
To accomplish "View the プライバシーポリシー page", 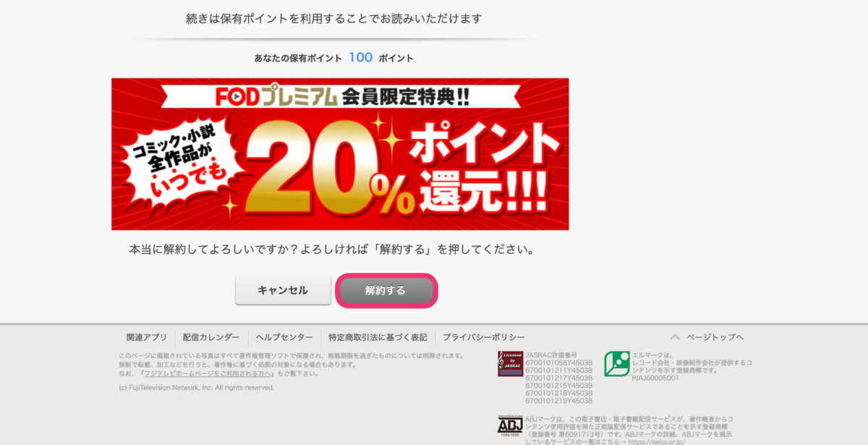I will coord(484,337).
